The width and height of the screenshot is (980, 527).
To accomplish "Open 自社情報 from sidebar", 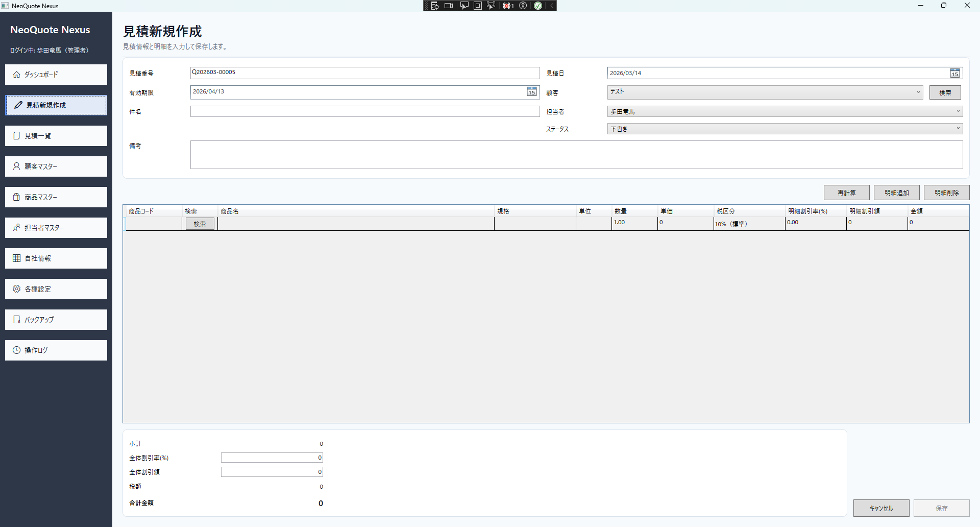I will (56, 258).
